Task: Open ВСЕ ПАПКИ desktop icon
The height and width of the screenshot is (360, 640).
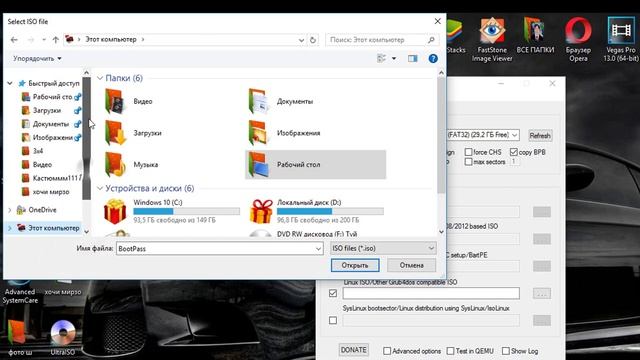Action: [x=535, y=36]
